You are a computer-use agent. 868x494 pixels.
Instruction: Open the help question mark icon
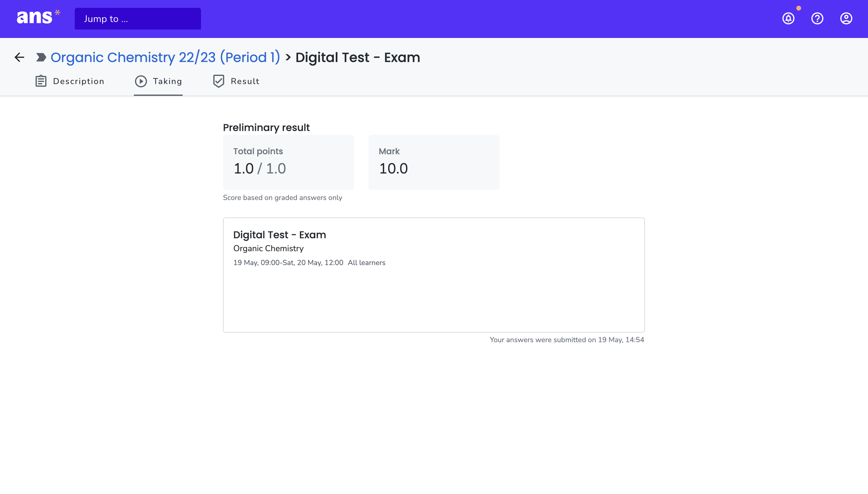[817, 18]
